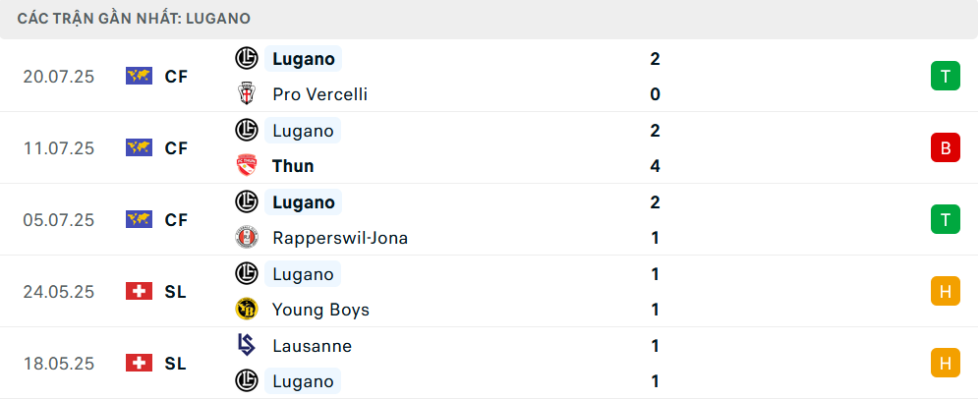The height and width of the screenshot is (400, 980).
Task: Click the Rapperswil-Jona team crest icon
Action: point(247,238)
